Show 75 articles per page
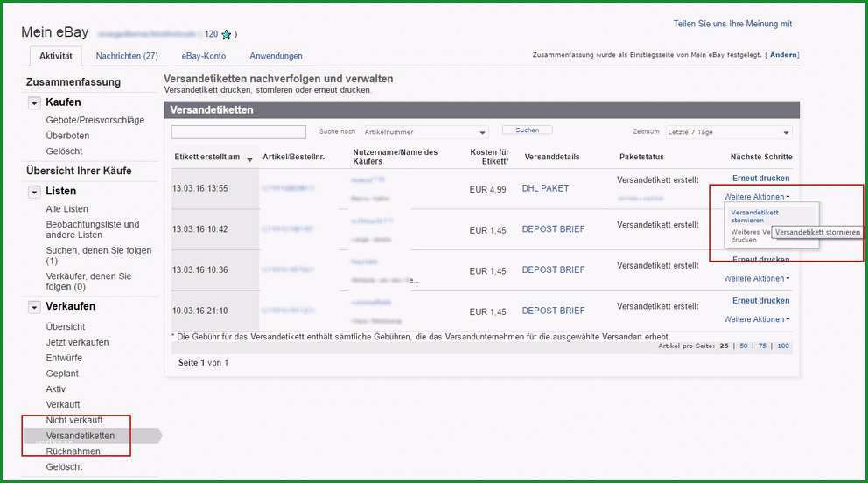Image resolution: width=868 pixels, height=483 pixels. click(762, 346)
